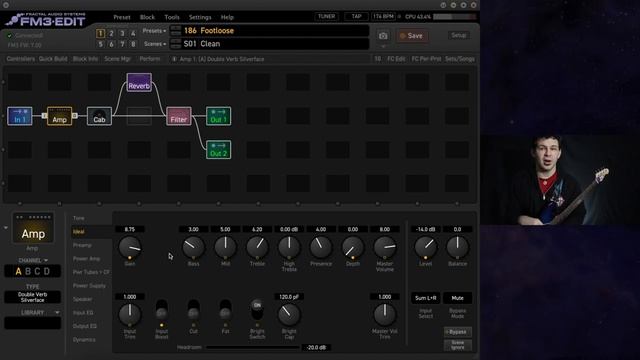This screenshot has height=360, width=640.
Task: Select scene number 8
Action: [133, 44]
